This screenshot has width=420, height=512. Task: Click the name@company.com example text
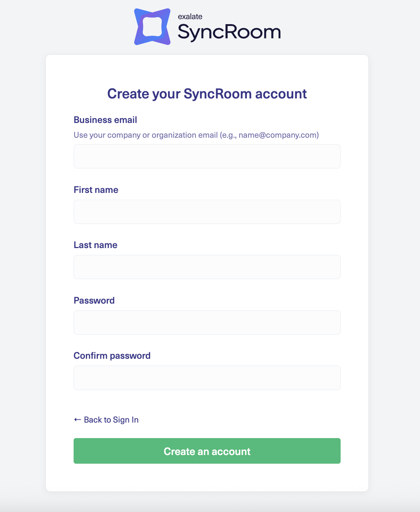point(277,135)
